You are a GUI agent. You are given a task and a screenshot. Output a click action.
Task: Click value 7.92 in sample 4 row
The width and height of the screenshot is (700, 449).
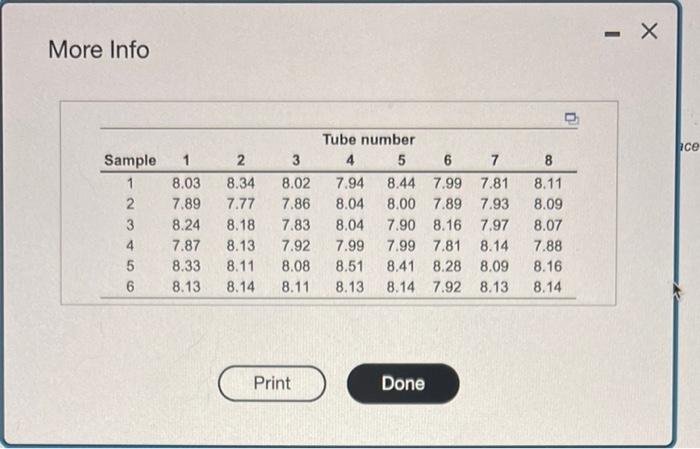(296, 245)
